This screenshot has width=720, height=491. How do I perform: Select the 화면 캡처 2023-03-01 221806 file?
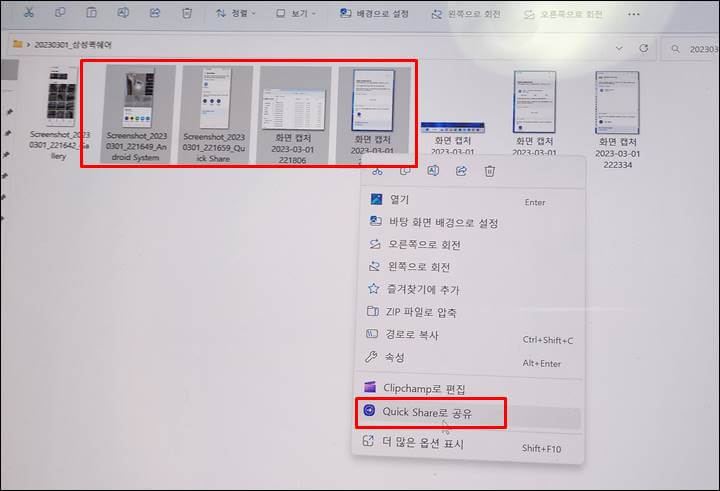pos(293,115)
